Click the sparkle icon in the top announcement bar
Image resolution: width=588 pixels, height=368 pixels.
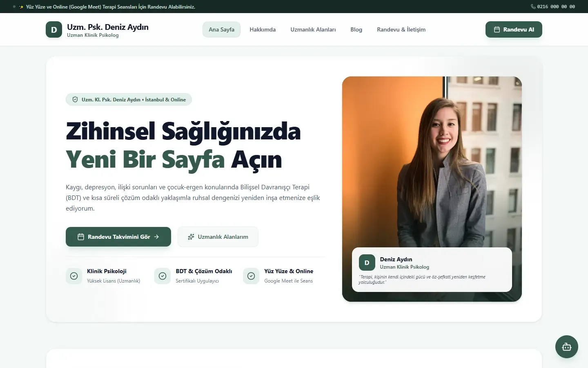(x=21, y=7)
